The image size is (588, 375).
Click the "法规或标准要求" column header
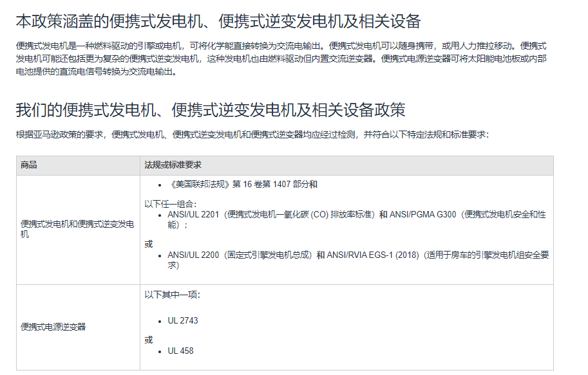[173, 165]
